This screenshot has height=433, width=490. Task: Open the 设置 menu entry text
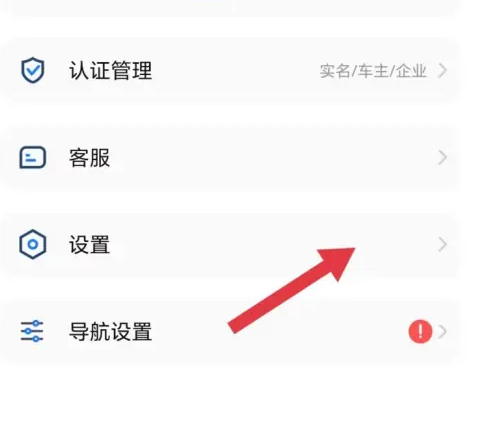[x=89, y=245]
